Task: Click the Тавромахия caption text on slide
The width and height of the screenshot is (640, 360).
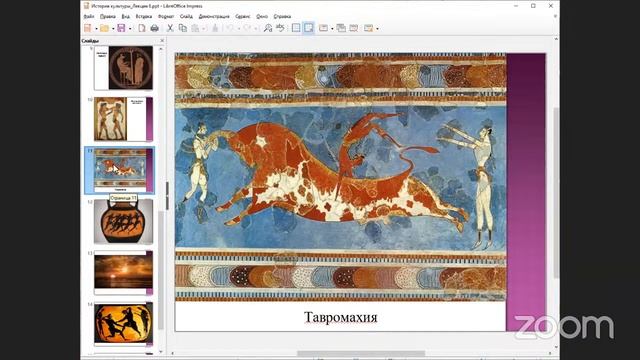Action: (340, 317)
